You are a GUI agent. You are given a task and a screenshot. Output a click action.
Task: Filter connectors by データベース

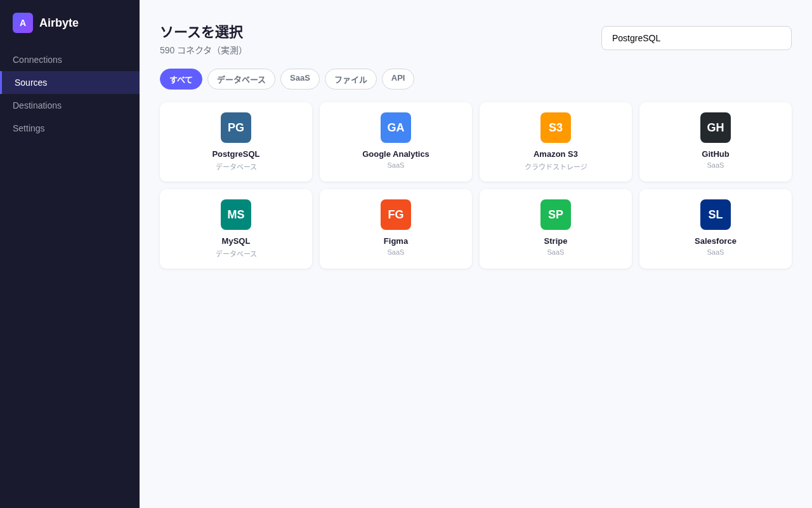(x=241, y=79)
